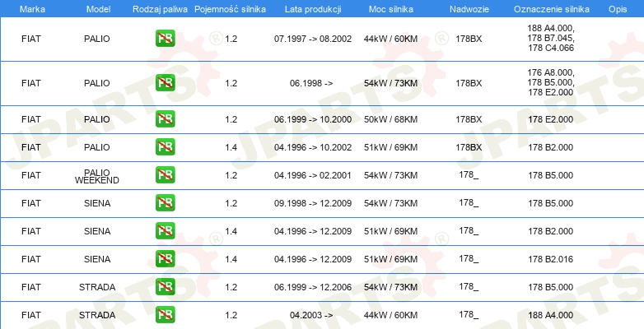Click SIENA model in 09.1998 row
644x329 pixels.
coord(97,203)
